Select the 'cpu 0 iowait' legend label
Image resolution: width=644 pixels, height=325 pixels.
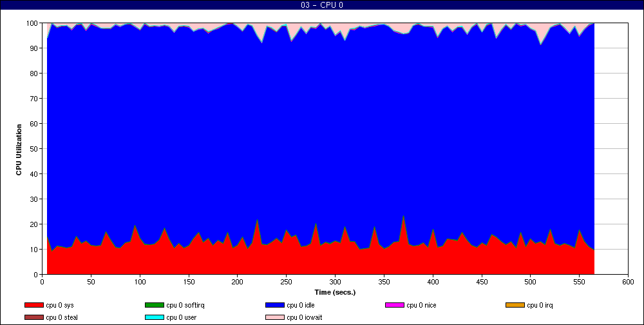tap(305, 318)
